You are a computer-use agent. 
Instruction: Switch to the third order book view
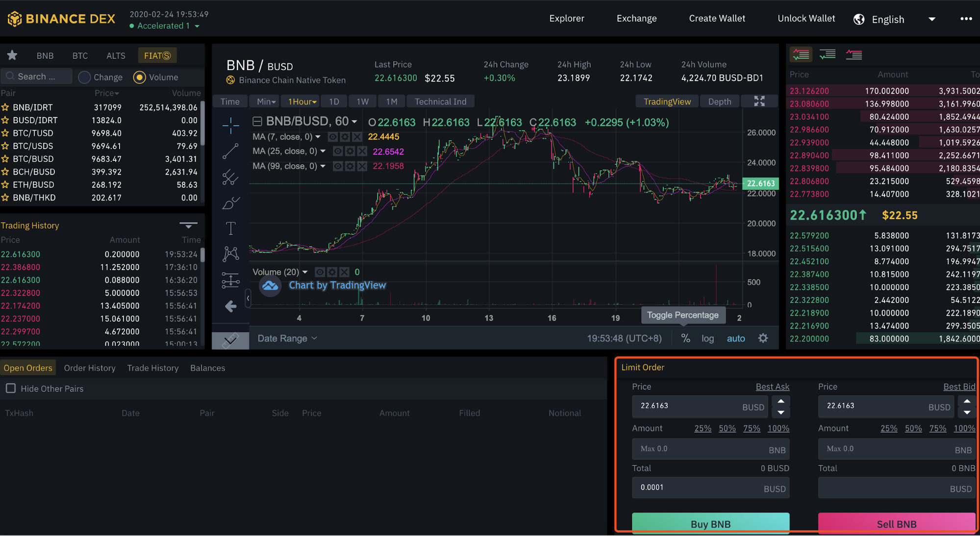854,54
